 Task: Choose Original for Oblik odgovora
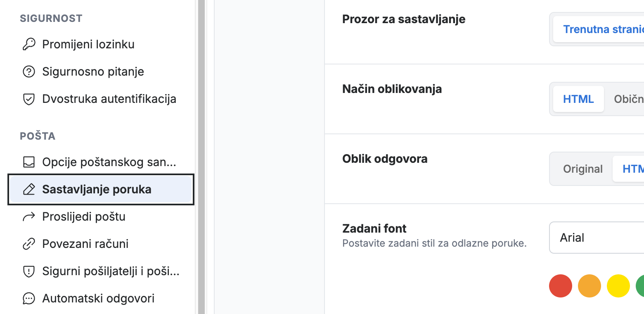tap(583, 169)
